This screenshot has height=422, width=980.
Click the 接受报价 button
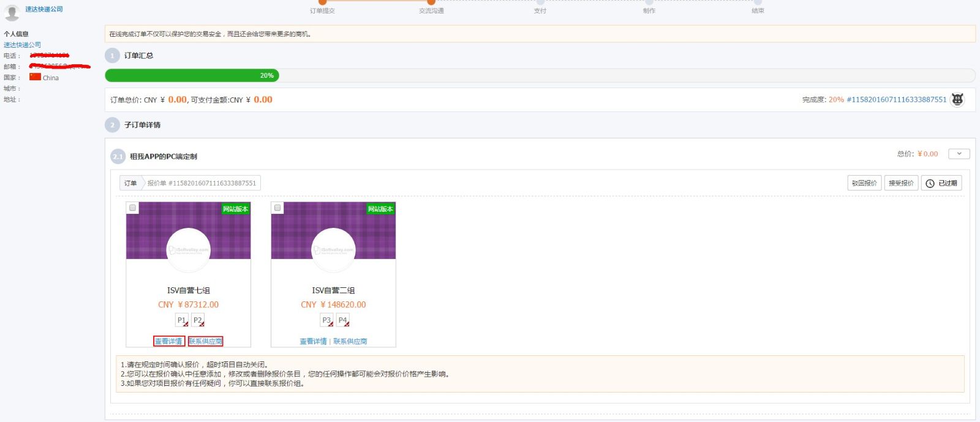(x=901, y=183)
